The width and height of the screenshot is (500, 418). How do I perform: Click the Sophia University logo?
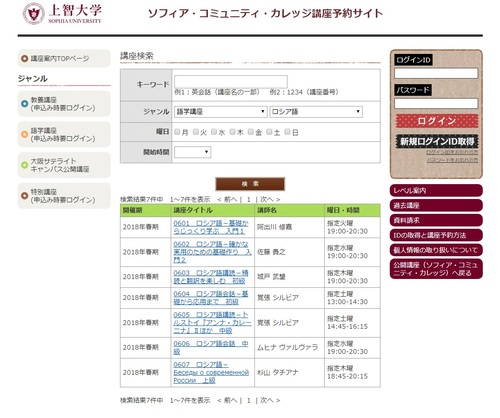coord(62,13)
